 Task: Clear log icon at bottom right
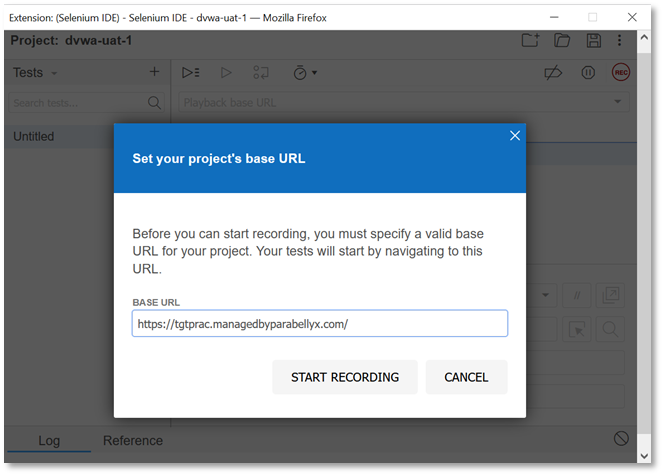[x=621, y=438]
